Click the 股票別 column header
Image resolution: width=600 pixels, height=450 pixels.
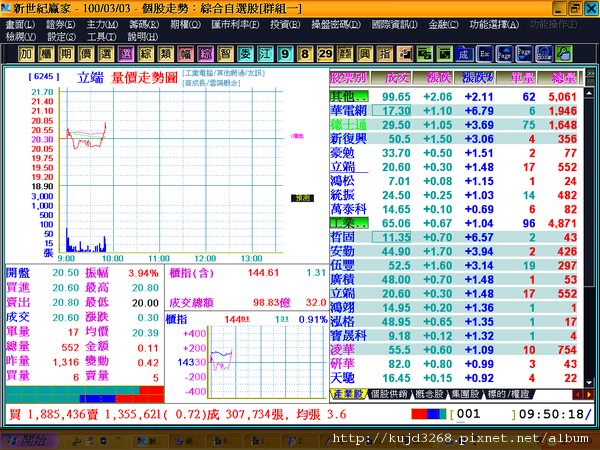tap(349, 78)
